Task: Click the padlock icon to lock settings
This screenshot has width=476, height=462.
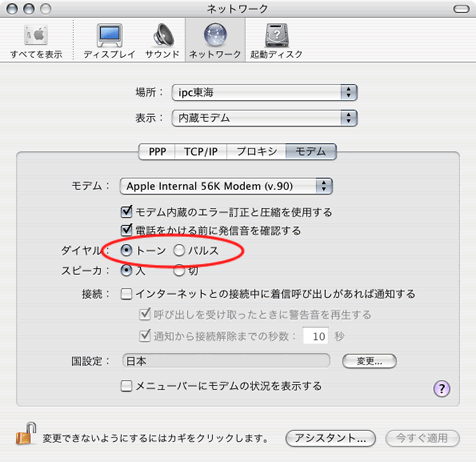Action: 26,433
